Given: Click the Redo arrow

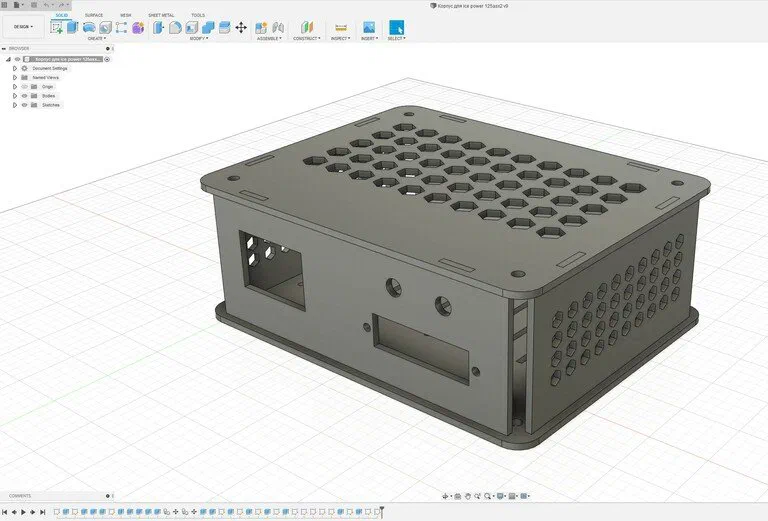Looking at the screenshot, I should [x=61, y=5].
